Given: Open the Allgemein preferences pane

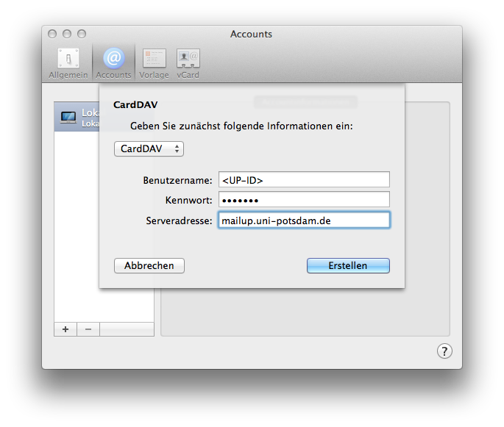Looking at the screenshot, I should [x=68, y=63].
